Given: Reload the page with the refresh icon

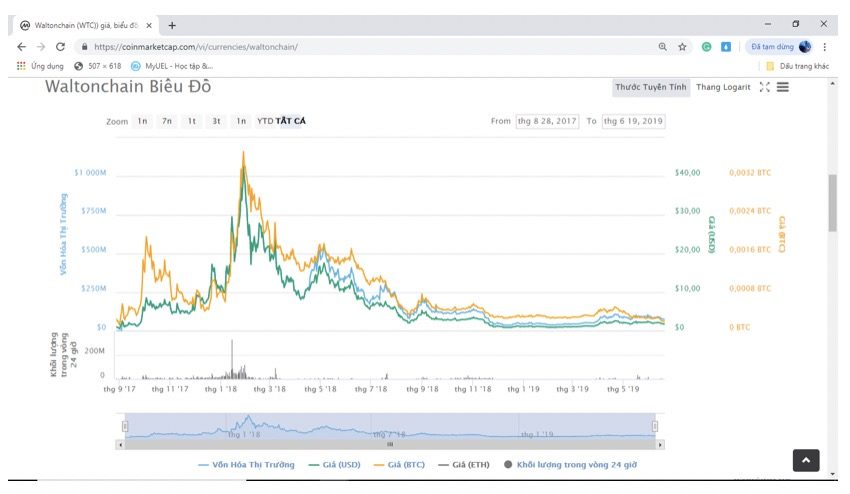Looking at the screenshot, I should [x=60, y=47].
